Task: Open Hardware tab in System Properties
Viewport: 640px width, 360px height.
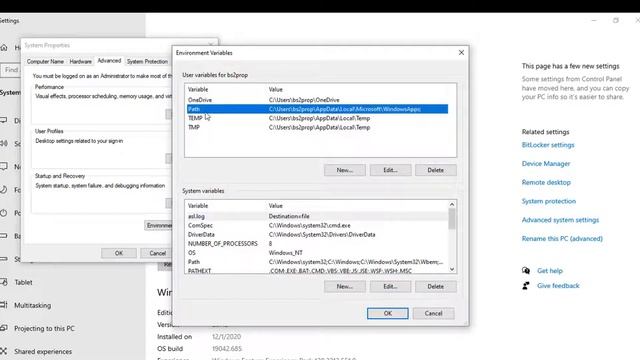Action: [x=80, y=61]
